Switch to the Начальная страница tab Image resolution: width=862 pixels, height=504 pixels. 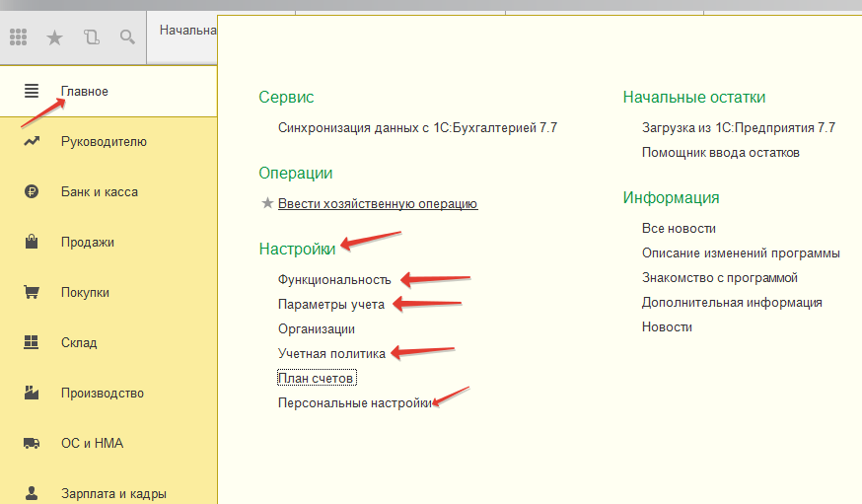pos(187,30)
